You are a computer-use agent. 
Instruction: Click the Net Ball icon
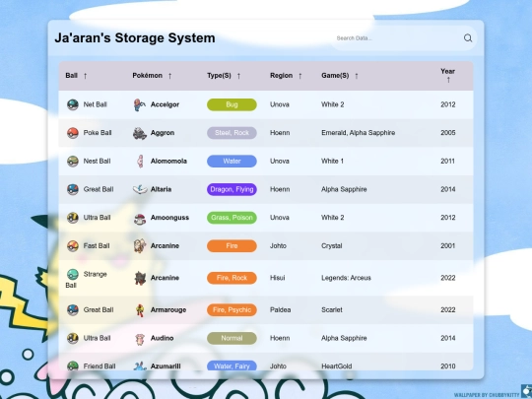coord(73,104)
